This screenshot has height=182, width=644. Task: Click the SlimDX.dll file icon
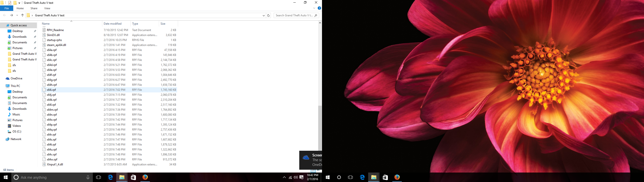click(44, 35)
